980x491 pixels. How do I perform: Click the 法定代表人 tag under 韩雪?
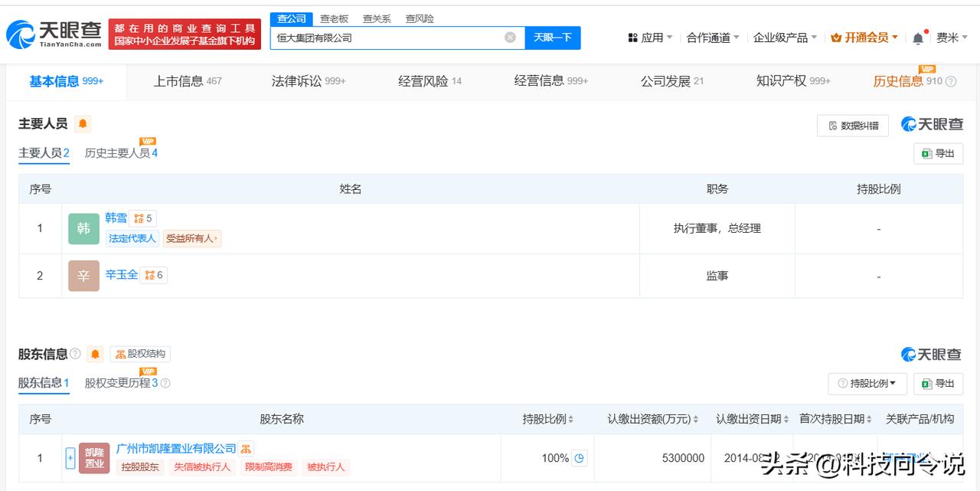[132, 238]
